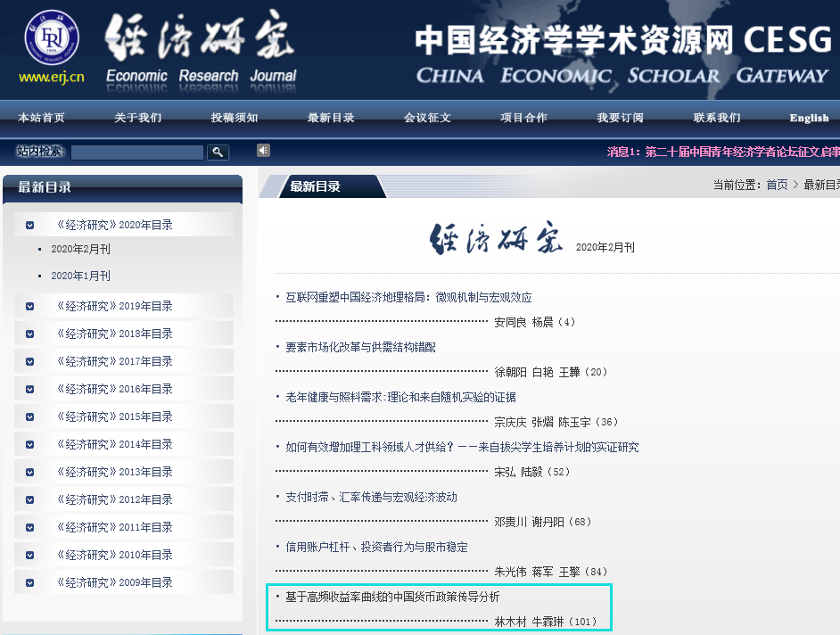Expand the 2018年目录 chevron
The width and height of the screenshot is (840, 635).
(x=30, y=334)
